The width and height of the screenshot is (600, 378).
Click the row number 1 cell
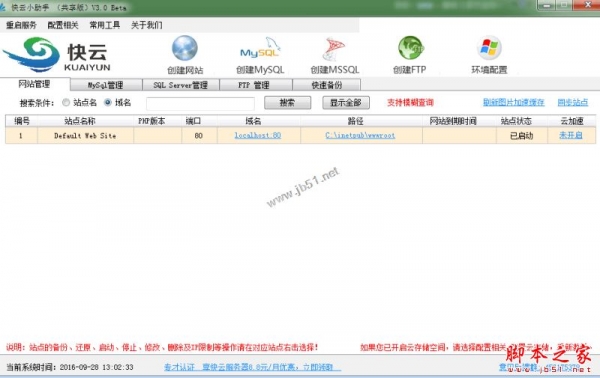[x=21, y=136]
